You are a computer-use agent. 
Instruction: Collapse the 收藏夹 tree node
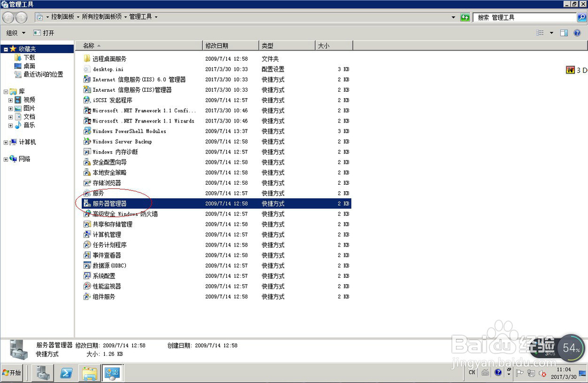[x=6, y=49]
